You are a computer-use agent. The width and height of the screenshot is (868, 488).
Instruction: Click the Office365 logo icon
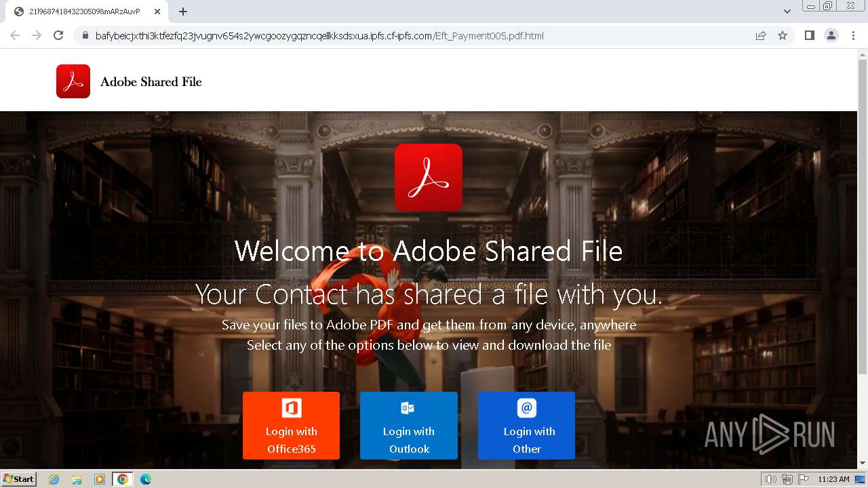tap(292, 408)
